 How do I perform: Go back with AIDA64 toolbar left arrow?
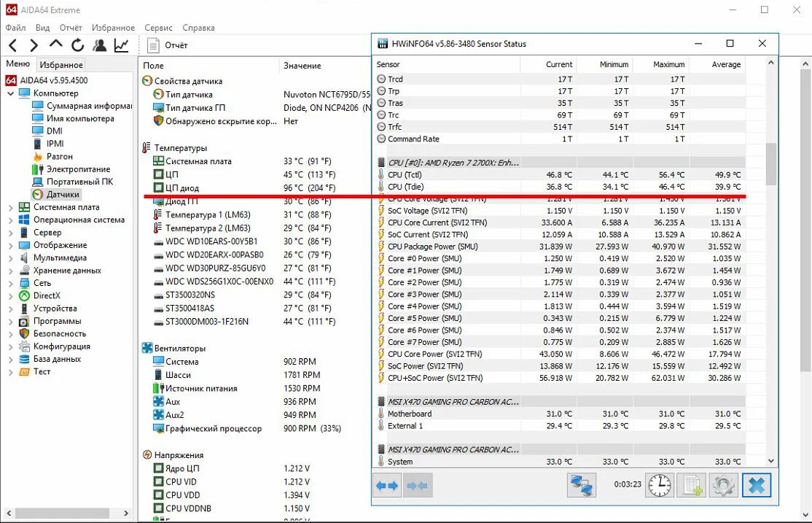[x=13, y=46]
